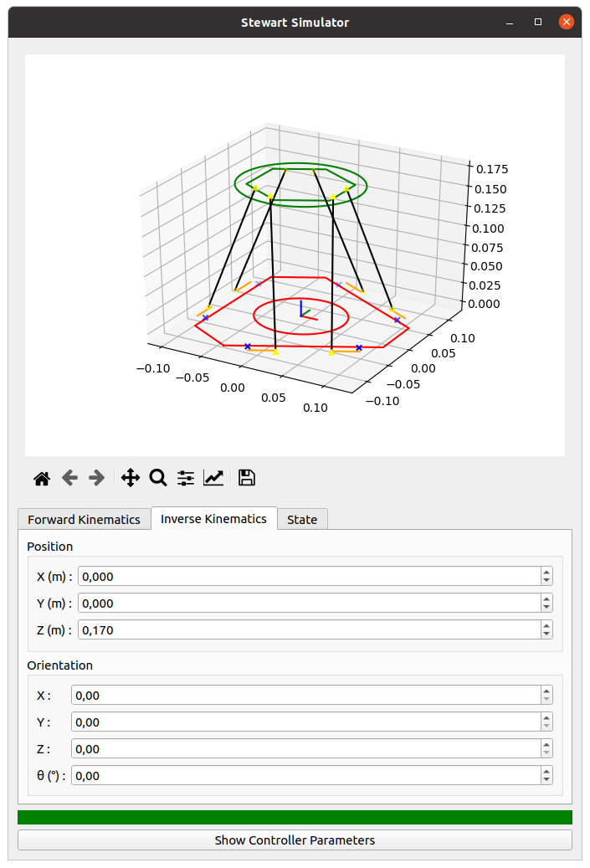Save the figure with floppy icon
This screenshot has width=590, height=868.
click(x=246, y=478)
